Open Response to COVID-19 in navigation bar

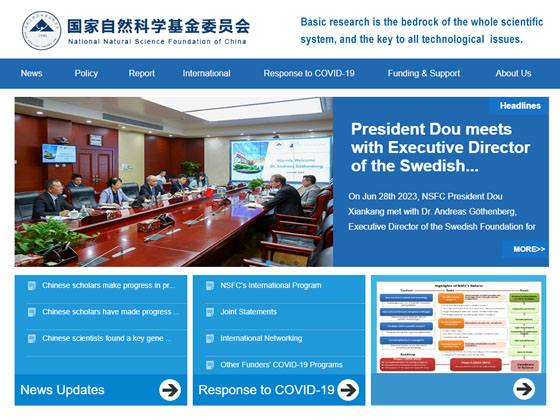click(x=309, y=73)
